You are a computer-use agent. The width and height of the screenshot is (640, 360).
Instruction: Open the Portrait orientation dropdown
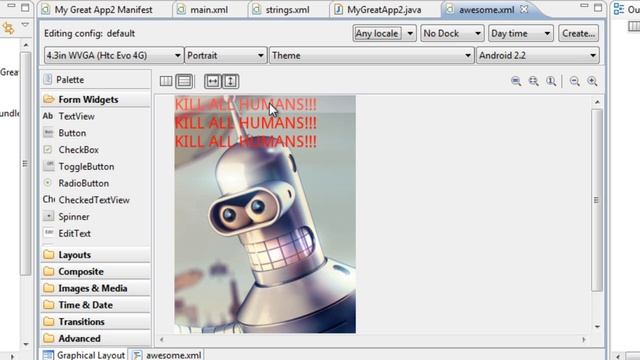(226, 56)
